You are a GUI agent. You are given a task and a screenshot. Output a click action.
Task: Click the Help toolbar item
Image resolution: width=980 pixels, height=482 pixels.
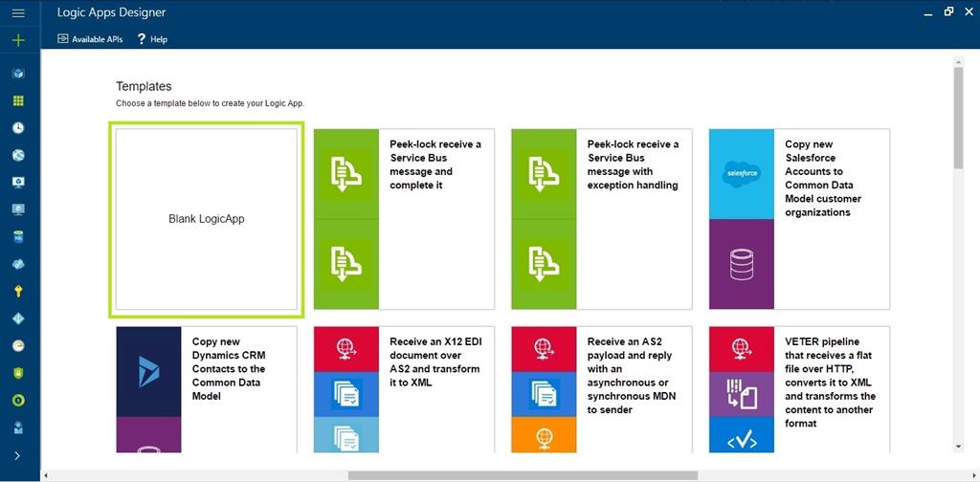tap(152, 38)
